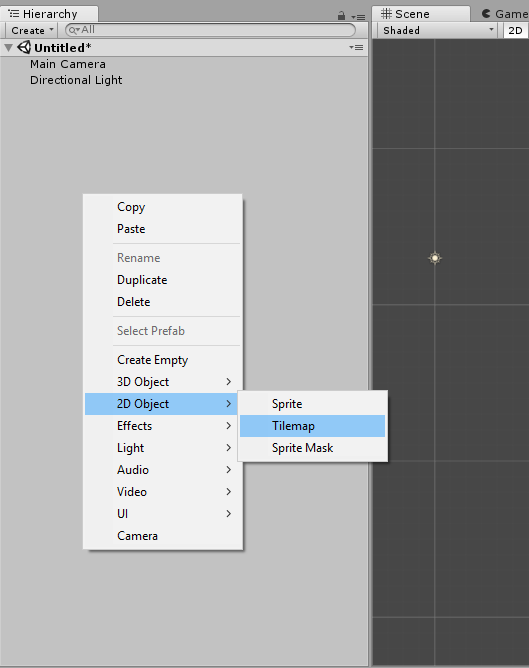Expand the 3D Object submenu
This screenshot has width=529, height=668.
(161, 382)
